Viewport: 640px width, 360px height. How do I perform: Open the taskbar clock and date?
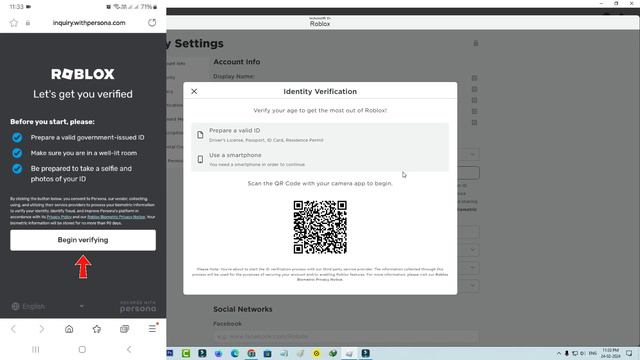click(x=611, y=353)
